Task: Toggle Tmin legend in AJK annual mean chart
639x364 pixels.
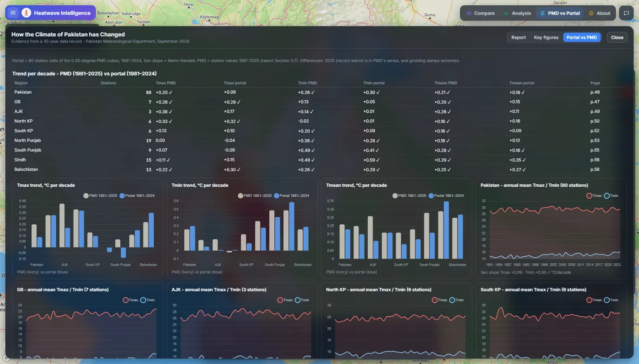Action: (x=302, y=300)
